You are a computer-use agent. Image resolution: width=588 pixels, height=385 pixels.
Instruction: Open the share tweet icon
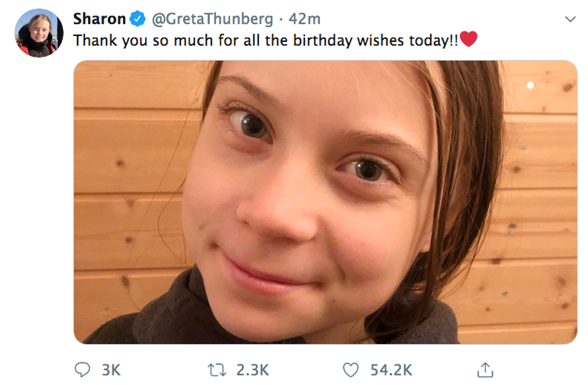(x=485, y=369)
